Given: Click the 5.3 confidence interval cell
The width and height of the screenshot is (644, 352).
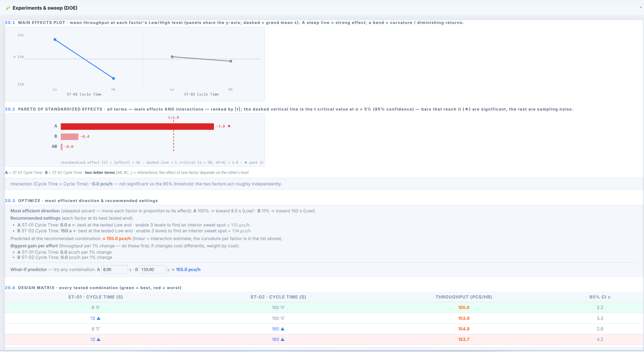Looking at the screenshot, I should pyautogui.click(x=600, y=318).
